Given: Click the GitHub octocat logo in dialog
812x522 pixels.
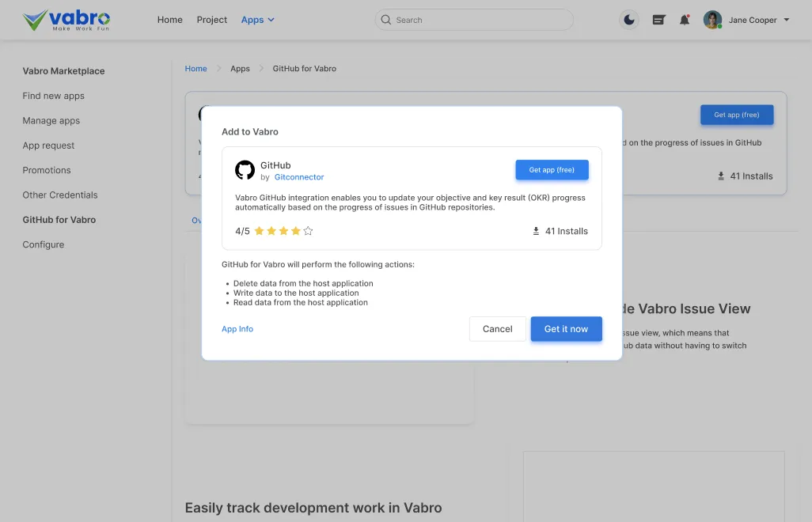Looking at the screenshot, I should (245, 170).
